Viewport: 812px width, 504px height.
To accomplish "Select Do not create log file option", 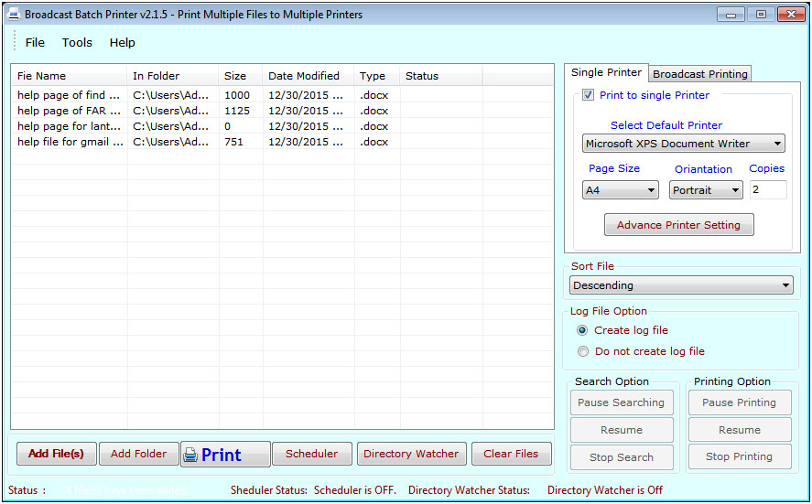I will (583, 351).
